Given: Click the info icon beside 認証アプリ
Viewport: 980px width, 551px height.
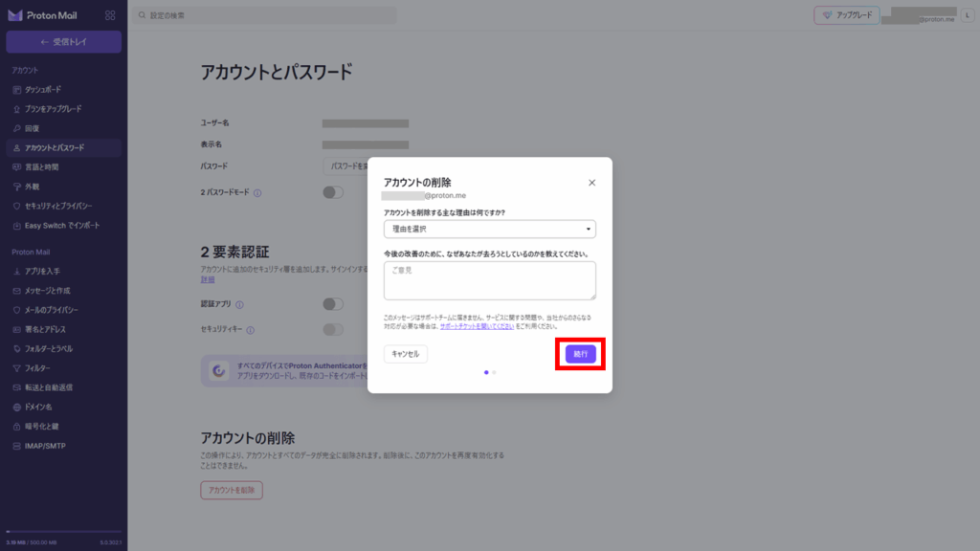Looking at the screenshot, I should click(x=239, y=304).
